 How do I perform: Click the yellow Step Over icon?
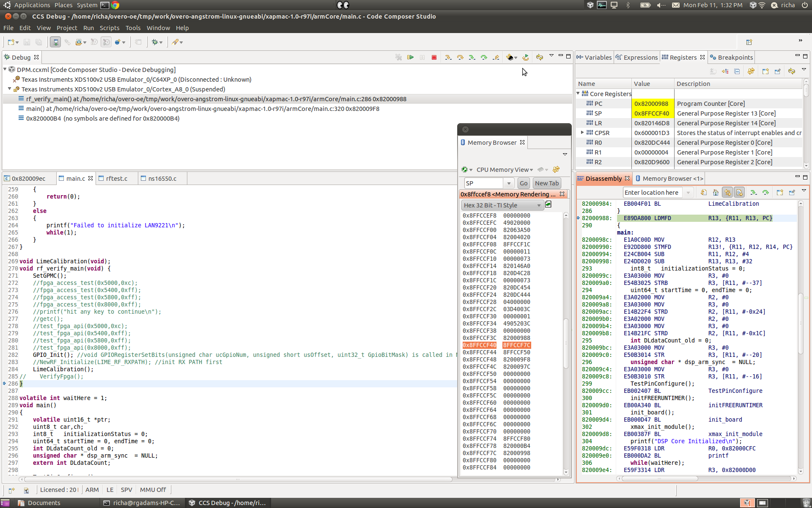click(x=460, y=57)
